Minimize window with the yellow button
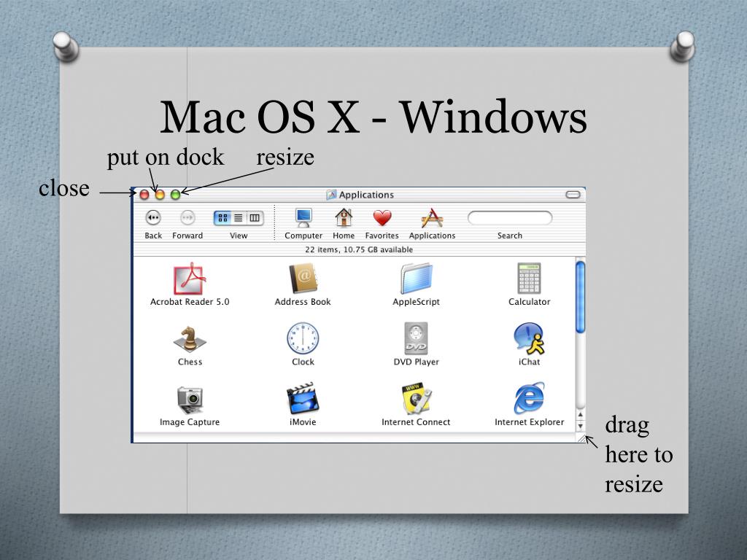The height and width of the screenshot is (560, 747). coord(160,195)
